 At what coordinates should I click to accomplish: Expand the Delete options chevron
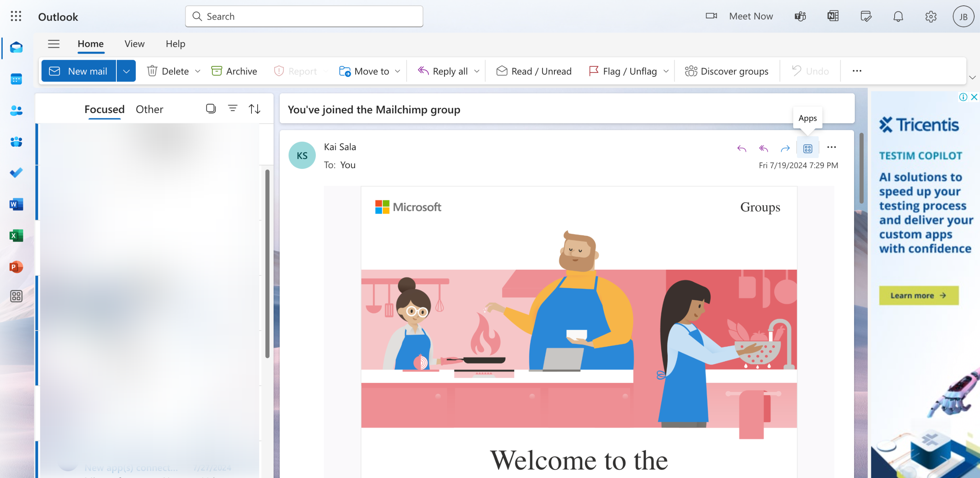pos(198,71)
